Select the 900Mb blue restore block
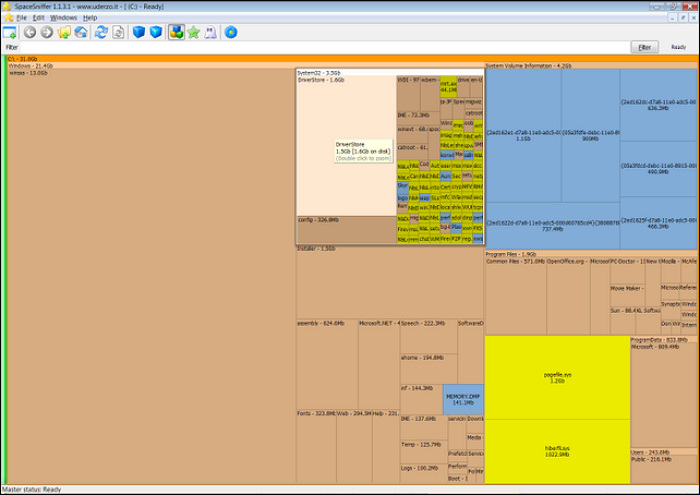Screen dimensions: 700x495 590,135
